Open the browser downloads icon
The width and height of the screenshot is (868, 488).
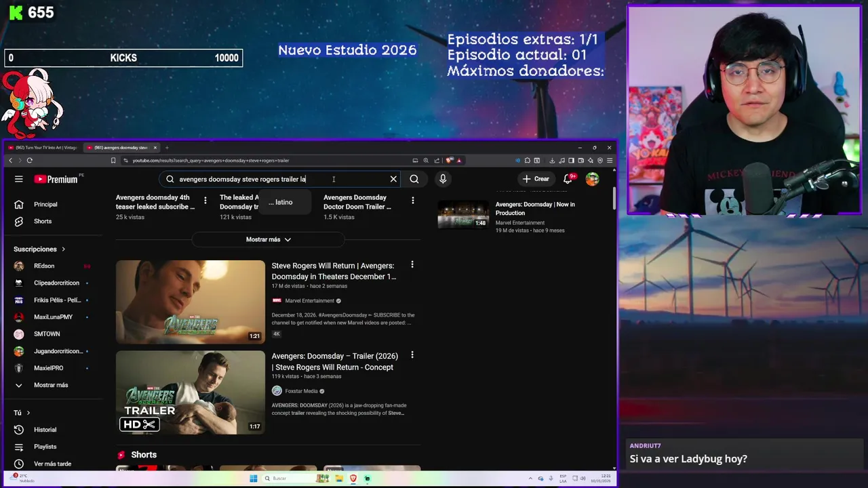552,161
